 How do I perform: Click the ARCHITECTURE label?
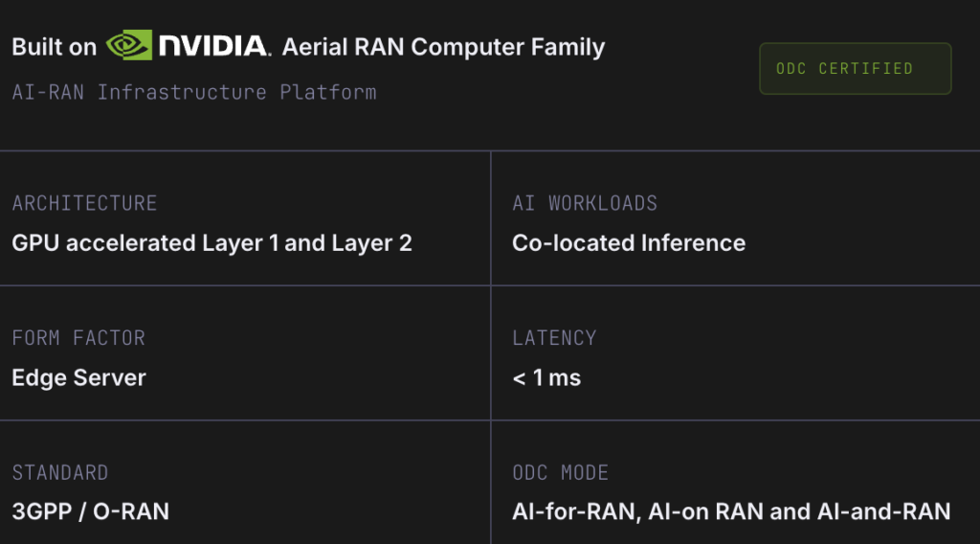(x=84, y=203)
